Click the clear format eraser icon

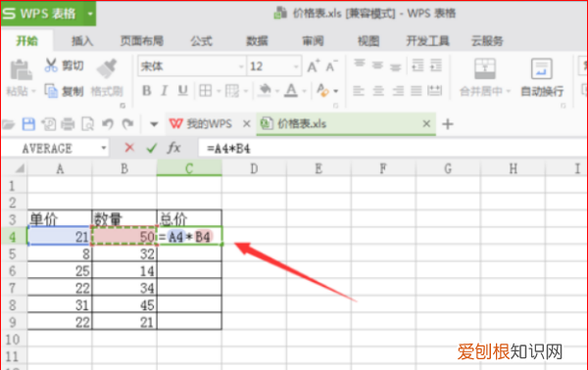322,90
